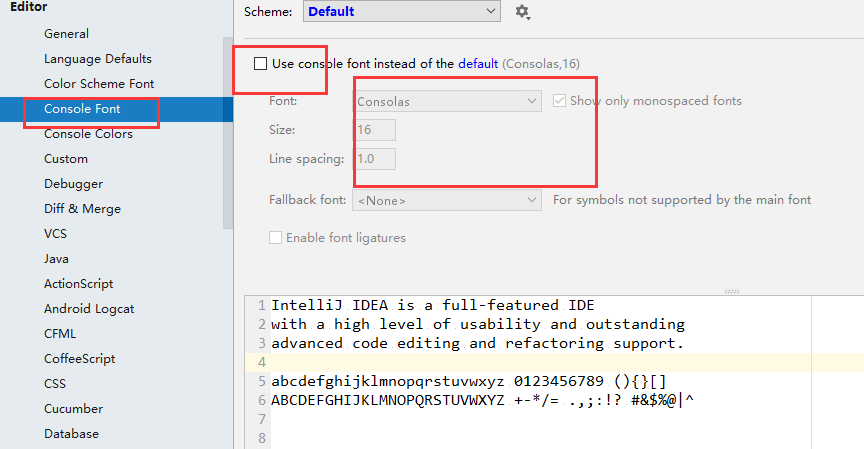Viewport: 864px width, 449px height.
Task: Open the Font dropdown showing Consolas
Action: pyautogui.click(x=447, y=101)
